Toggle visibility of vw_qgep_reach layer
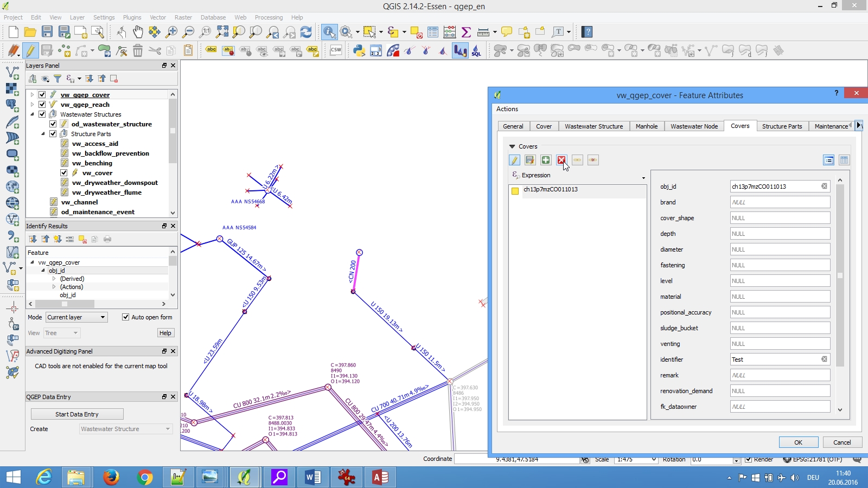The width and height of the screenshot is (868, 488). coord(42,105)
